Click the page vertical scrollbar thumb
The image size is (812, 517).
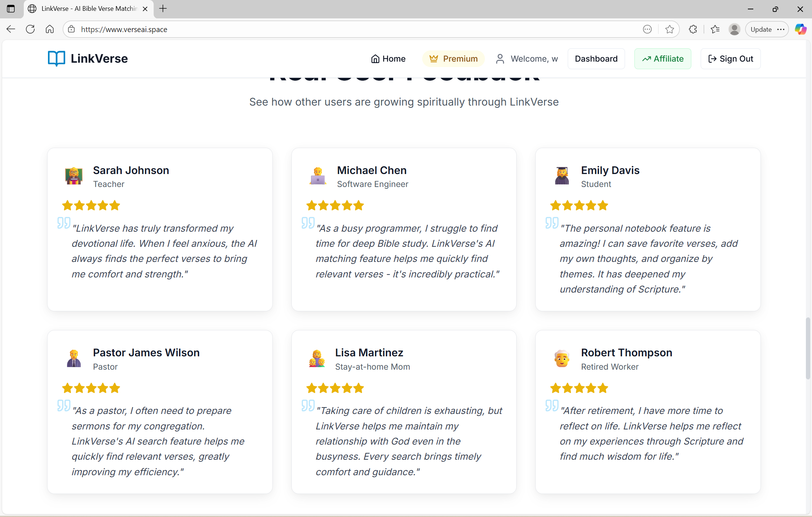click(x=808, y=348)
